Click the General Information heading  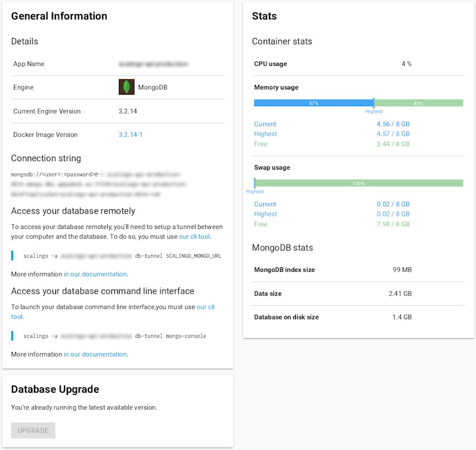pyautogui.click(x=59, y=16)
